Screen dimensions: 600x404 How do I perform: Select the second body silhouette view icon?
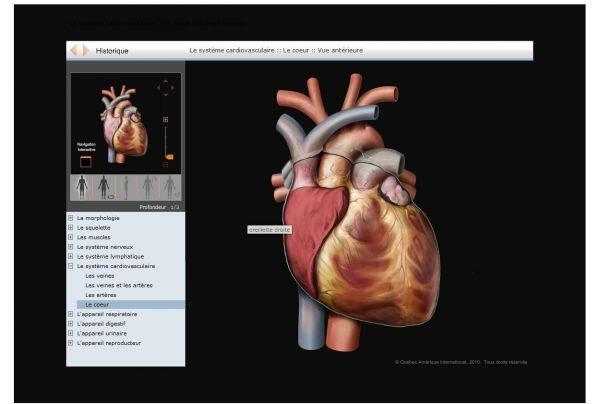coord(103,187)
